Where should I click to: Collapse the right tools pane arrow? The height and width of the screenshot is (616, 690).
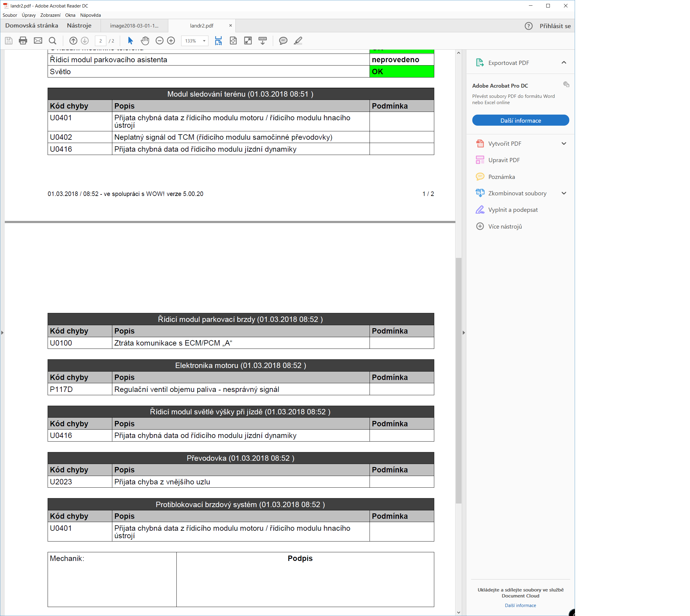464,333
